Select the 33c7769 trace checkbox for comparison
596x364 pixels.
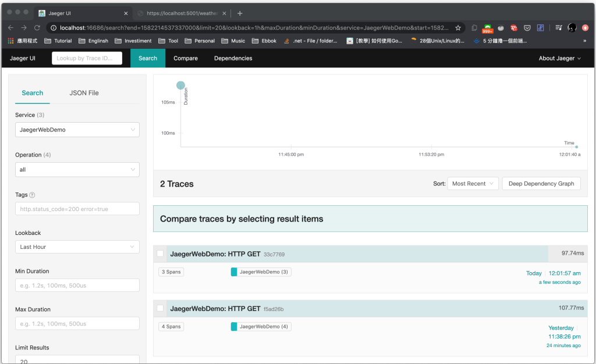(161, 254)
